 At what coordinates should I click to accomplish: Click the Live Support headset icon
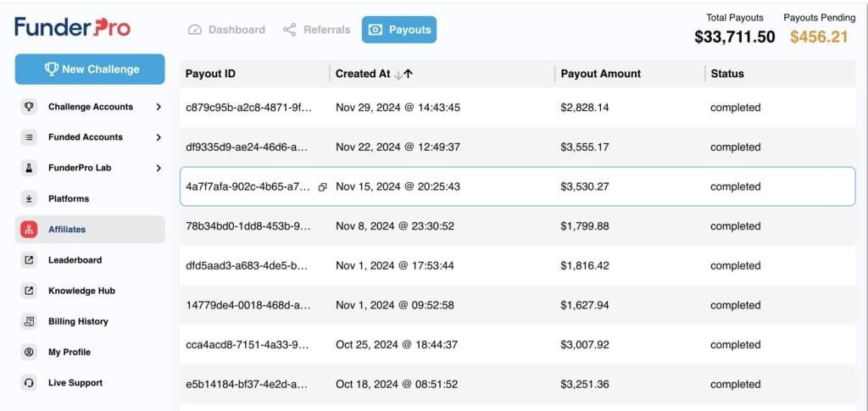point(29,383)
